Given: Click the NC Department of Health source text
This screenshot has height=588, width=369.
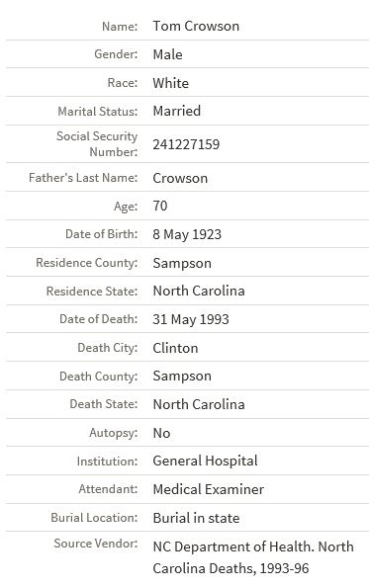Looking at the screenshot, I should [253, 557].
